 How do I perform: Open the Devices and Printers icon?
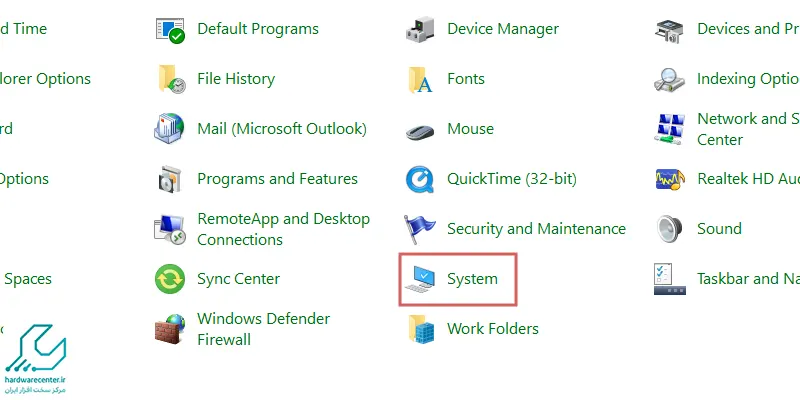click(670, 32)
